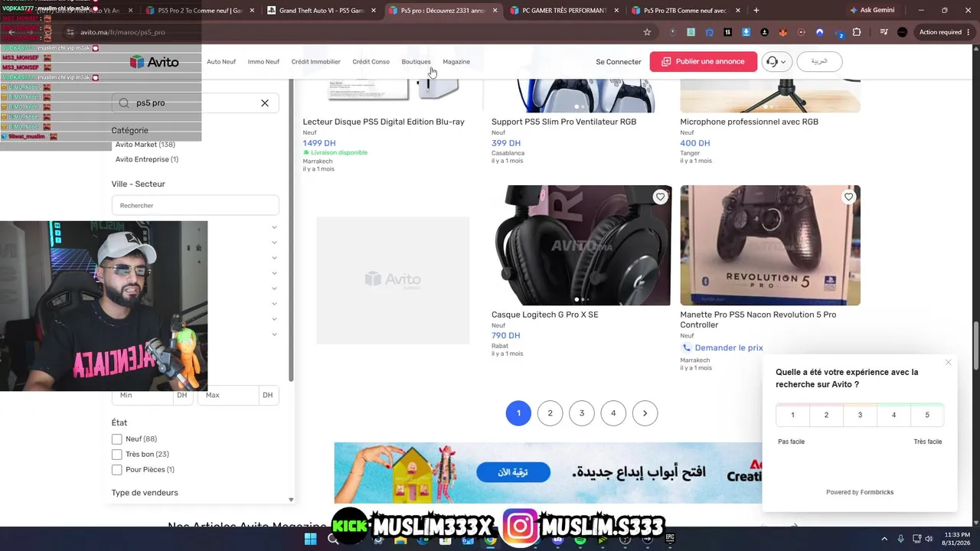Viewport: 980px width, 551px height.
Task: Close the Avito search experience survey
Action: coord(948,363)
